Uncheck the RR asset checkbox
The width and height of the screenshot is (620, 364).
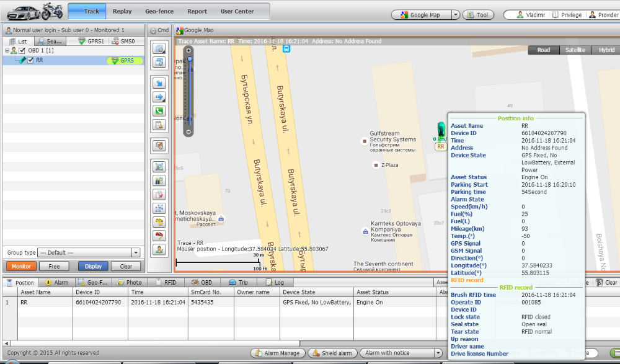pos(30,60)
